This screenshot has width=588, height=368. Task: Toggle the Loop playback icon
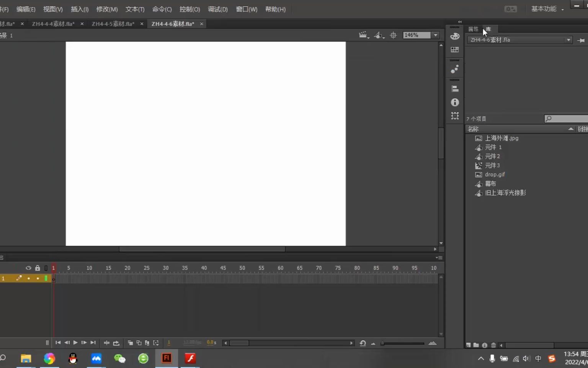pos(116,343)
